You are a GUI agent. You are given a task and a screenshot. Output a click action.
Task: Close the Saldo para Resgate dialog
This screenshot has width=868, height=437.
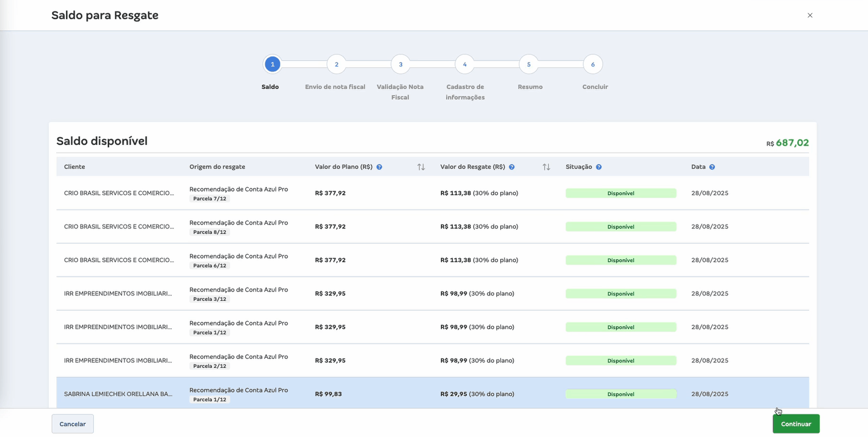click(x=810, y=15)
